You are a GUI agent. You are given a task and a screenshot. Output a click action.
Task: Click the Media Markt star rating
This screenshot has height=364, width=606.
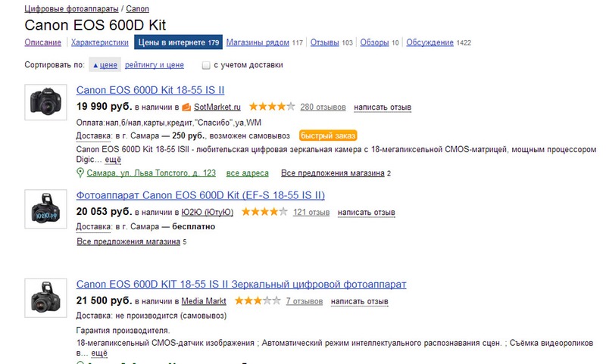[x=258, y=300]
